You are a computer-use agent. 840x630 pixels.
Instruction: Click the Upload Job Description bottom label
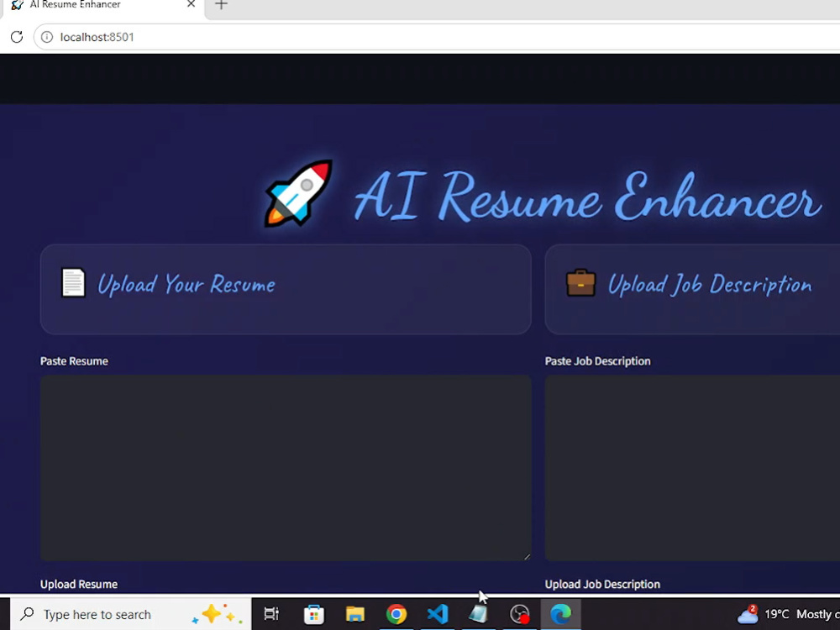pyautogui.click(x=602, y=584)
